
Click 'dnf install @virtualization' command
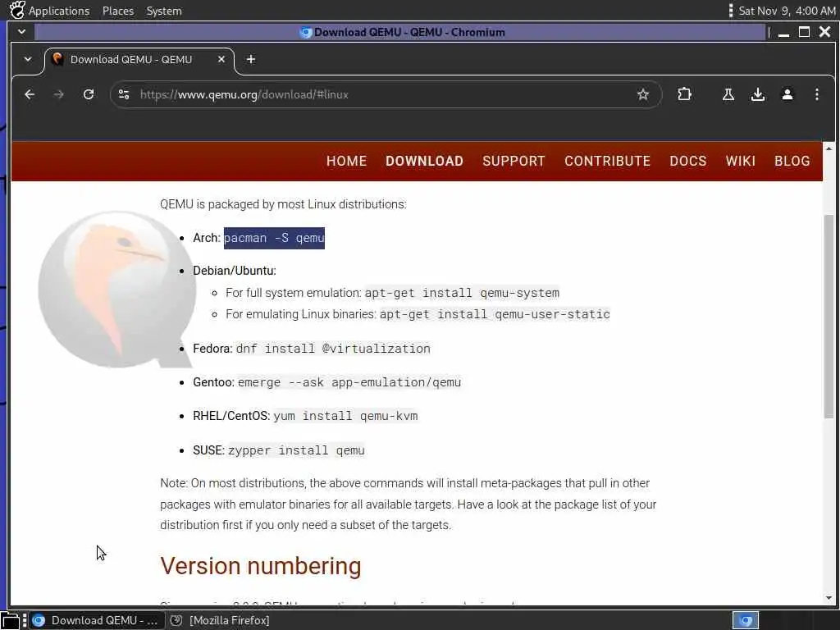click(x=333, y=349)
